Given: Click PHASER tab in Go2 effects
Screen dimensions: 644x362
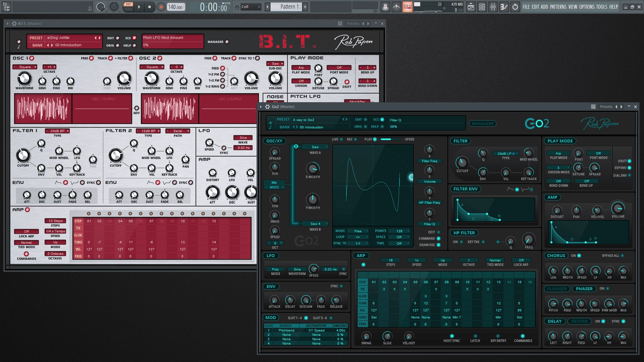Looking at the screenshot, I should (584, 289).
